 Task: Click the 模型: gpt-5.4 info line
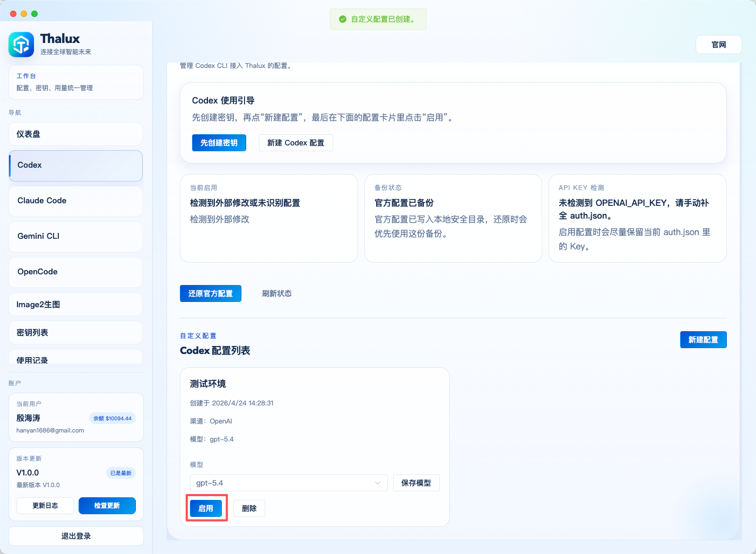pos(212,439)
